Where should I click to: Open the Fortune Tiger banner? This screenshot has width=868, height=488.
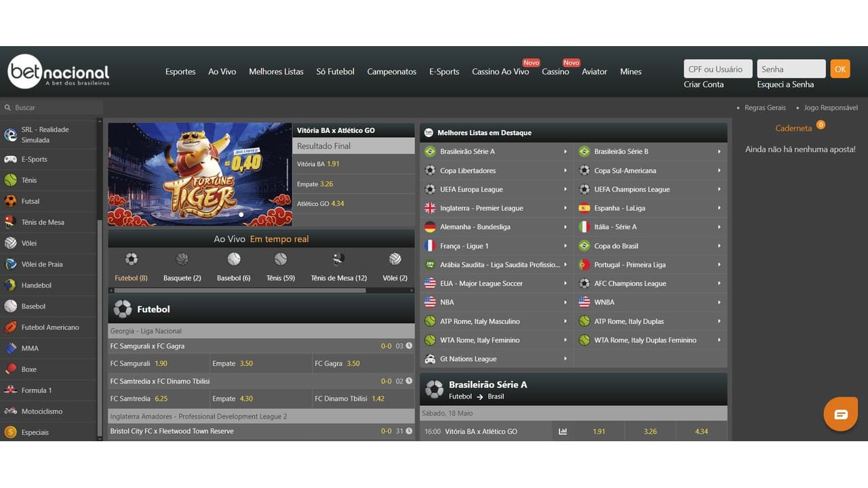pos(200,174)
